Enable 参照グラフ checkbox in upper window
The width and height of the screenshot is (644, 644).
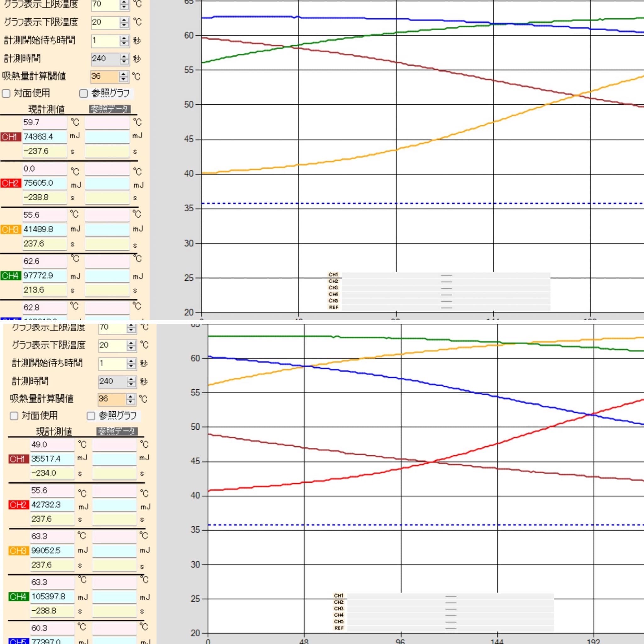click(x=83, y=93)
